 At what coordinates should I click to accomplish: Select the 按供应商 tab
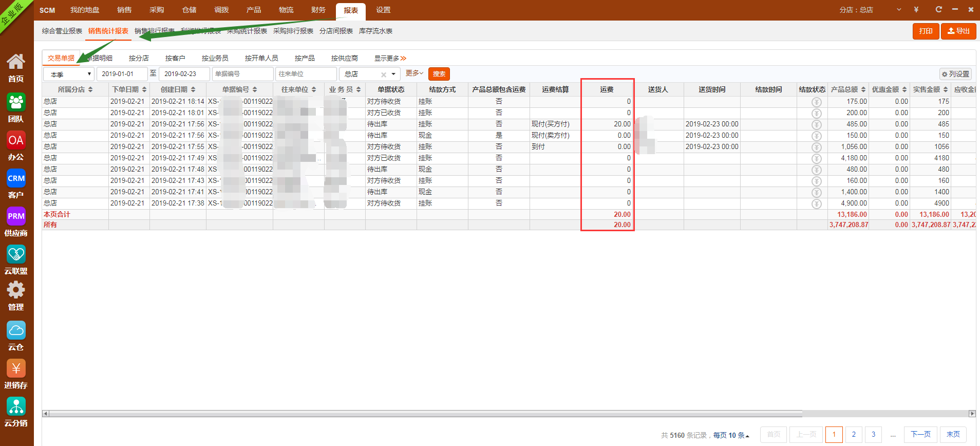[x=344, y=58]
